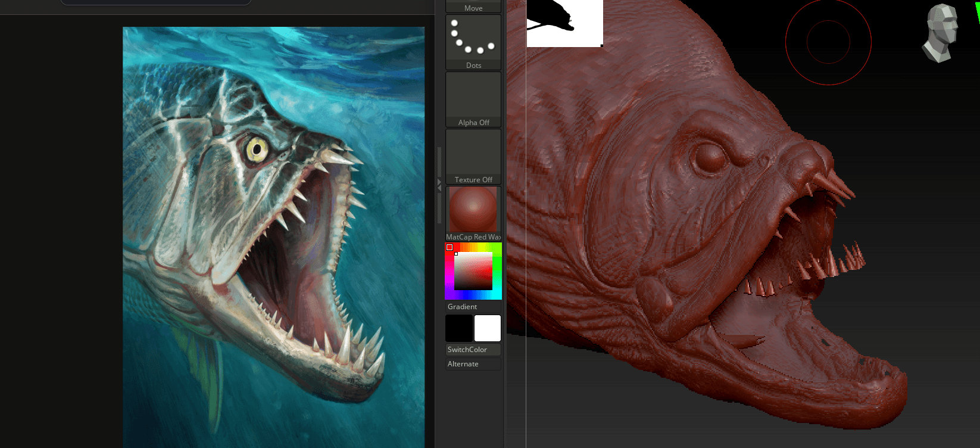Click the yellow eye in reference painting
Viewport: 980px width, 448px height.
[257, 150]
